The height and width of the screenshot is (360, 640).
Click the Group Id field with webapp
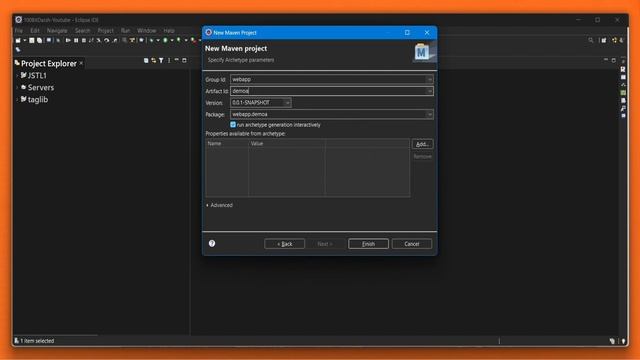(332, 79)
